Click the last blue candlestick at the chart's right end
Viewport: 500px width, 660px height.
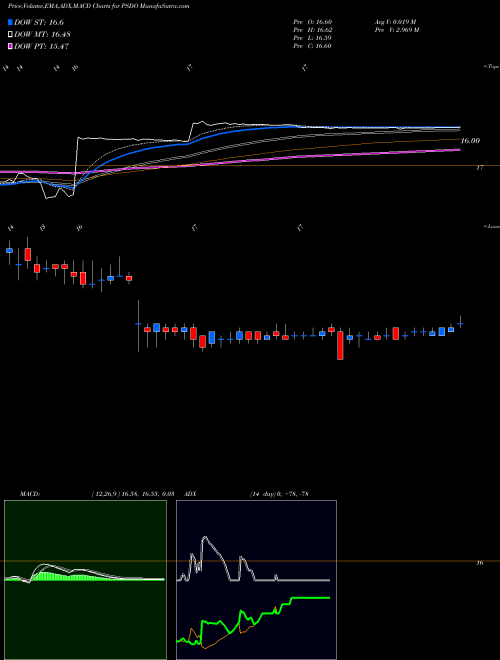[460, 324]
